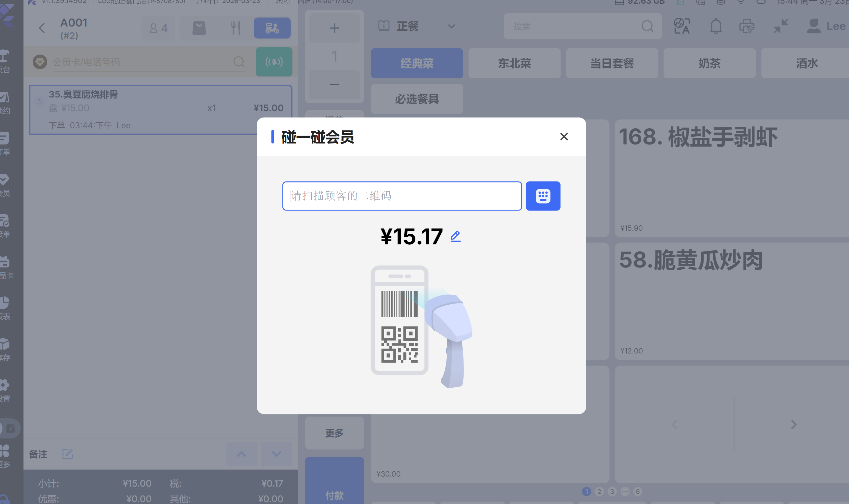This screenshot has height=504, width=849.
Task: Open the language translation icon
Action: click(x=682, y=26)
